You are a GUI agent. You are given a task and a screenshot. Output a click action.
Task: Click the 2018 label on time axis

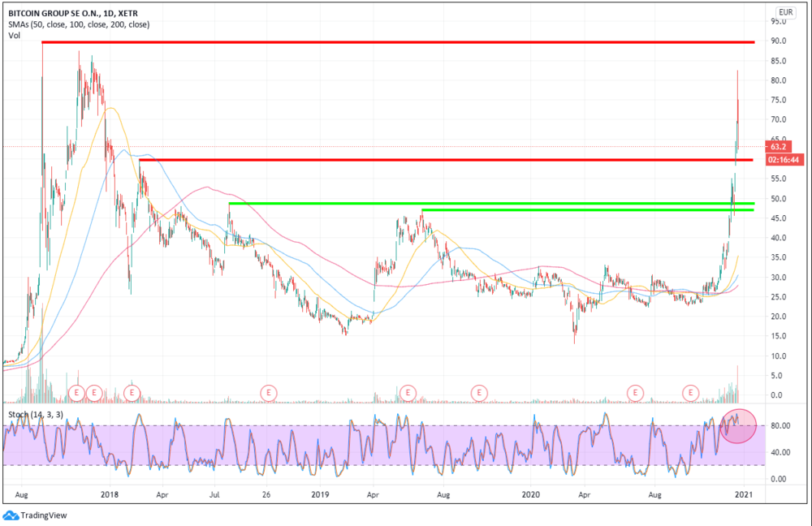(x=110, y=494)
